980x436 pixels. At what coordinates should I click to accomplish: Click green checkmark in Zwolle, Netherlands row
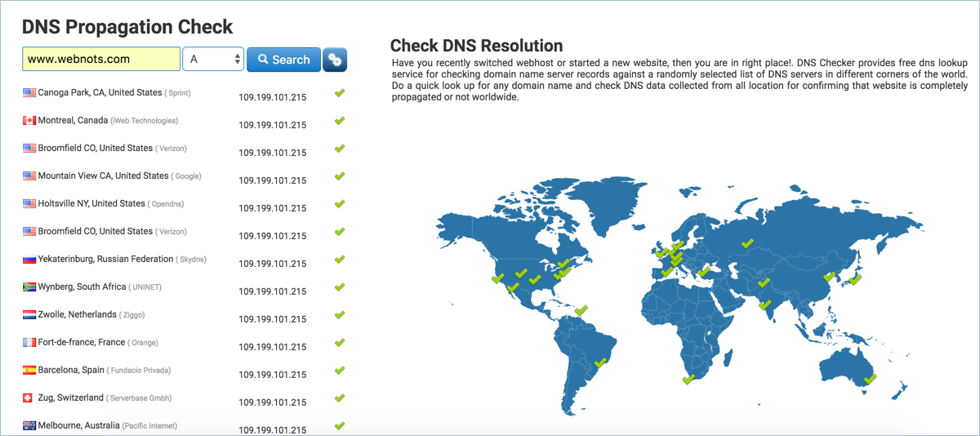pos(340,315)
